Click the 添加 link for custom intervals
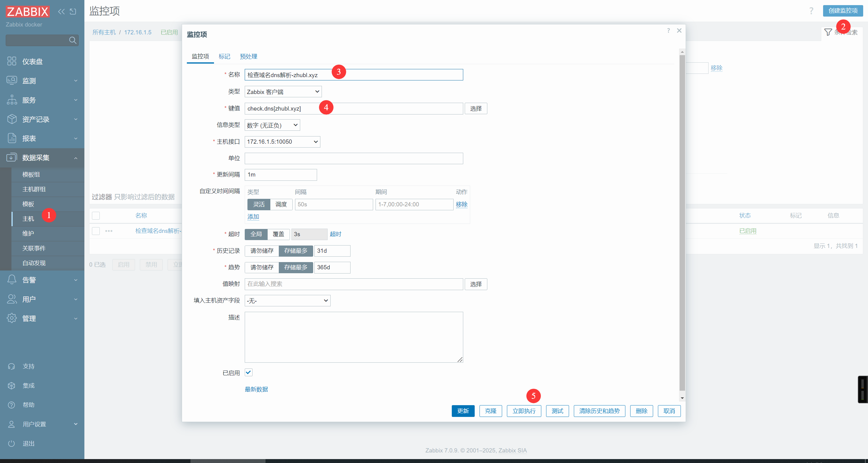 click(253, 217)
